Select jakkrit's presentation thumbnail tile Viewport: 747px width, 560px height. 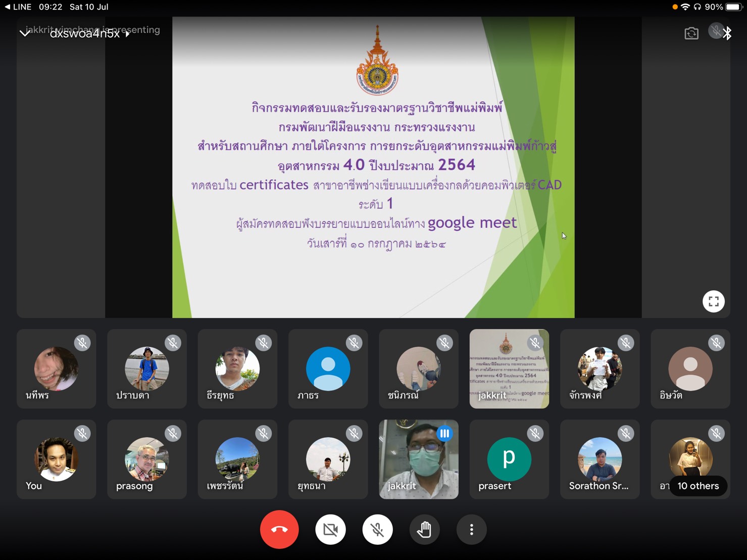click(509, 369)
